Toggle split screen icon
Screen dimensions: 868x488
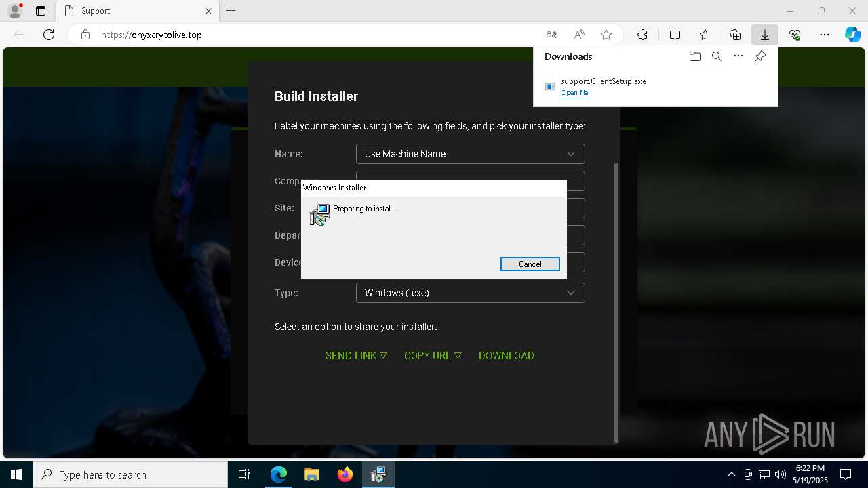click(675, 35)
